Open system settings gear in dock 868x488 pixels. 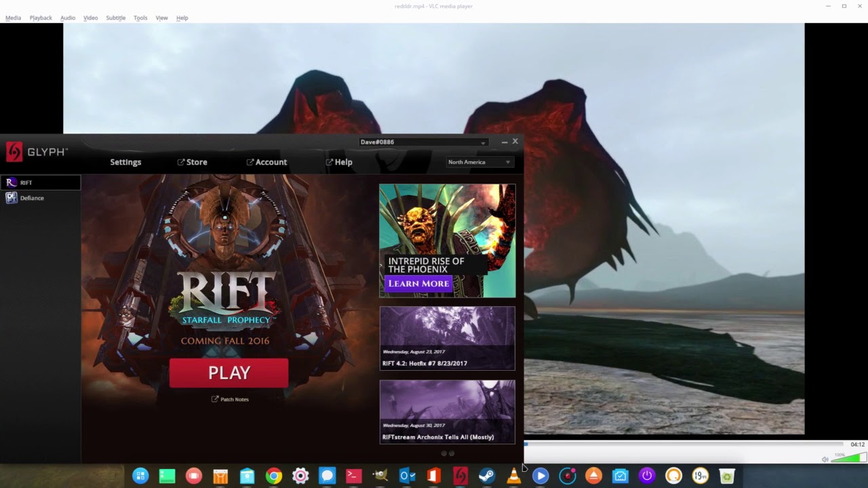coord(300,476)
